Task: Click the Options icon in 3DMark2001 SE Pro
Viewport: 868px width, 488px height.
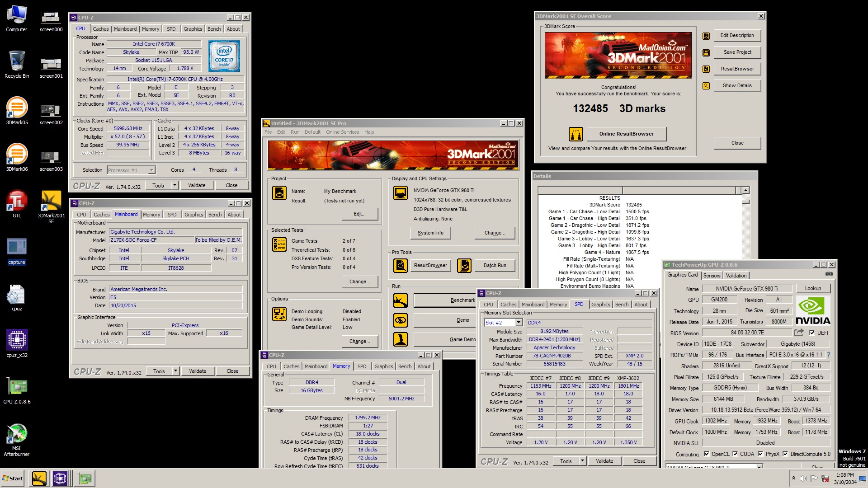Action: point(279,314)
